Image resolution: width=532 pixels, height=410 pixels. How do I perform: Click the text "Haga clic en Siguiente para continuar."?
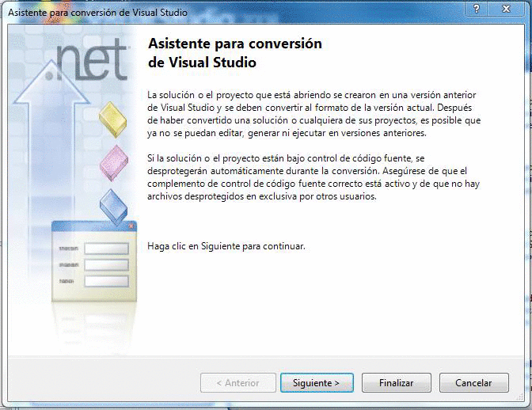click(226, 246)
